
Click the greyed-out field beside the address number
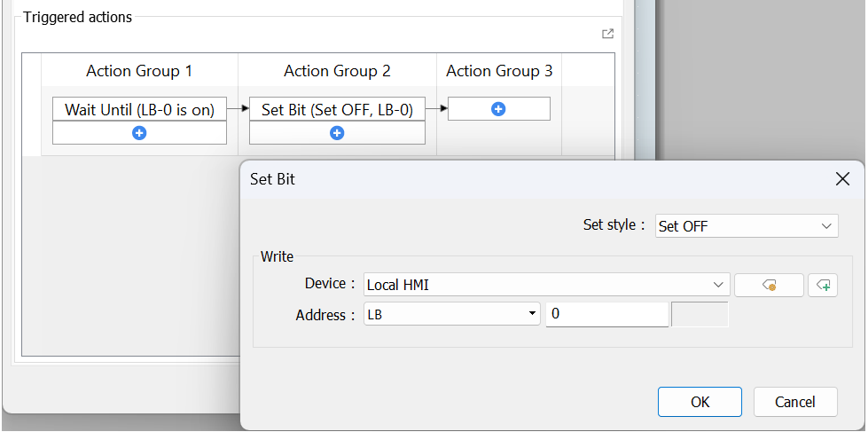[700, 314]
